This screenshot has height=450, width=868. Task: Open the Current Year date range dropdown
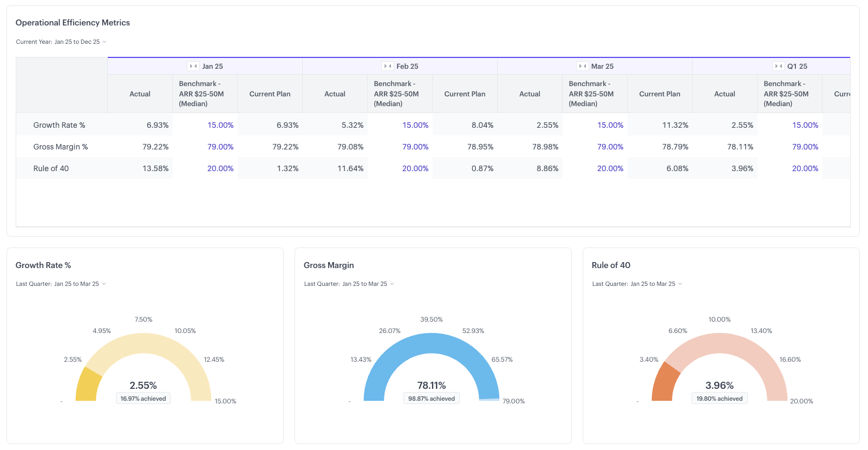pos(61,42)
